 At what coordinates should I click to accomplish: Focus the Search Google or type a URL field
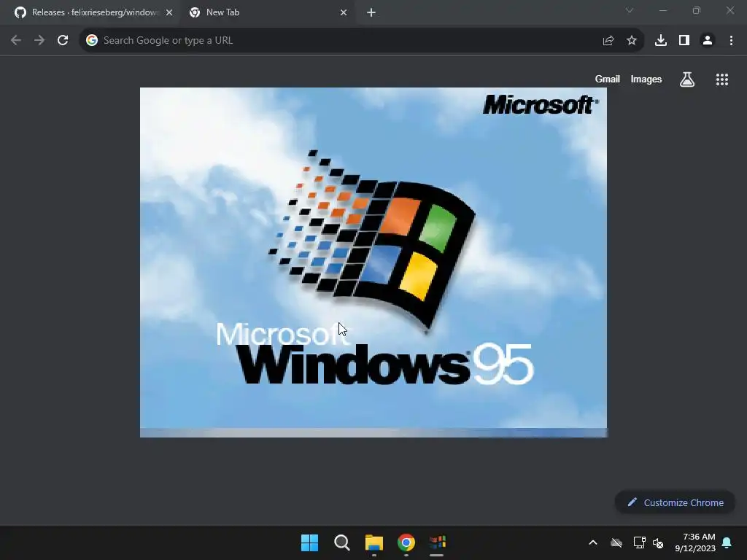[361, 41]
